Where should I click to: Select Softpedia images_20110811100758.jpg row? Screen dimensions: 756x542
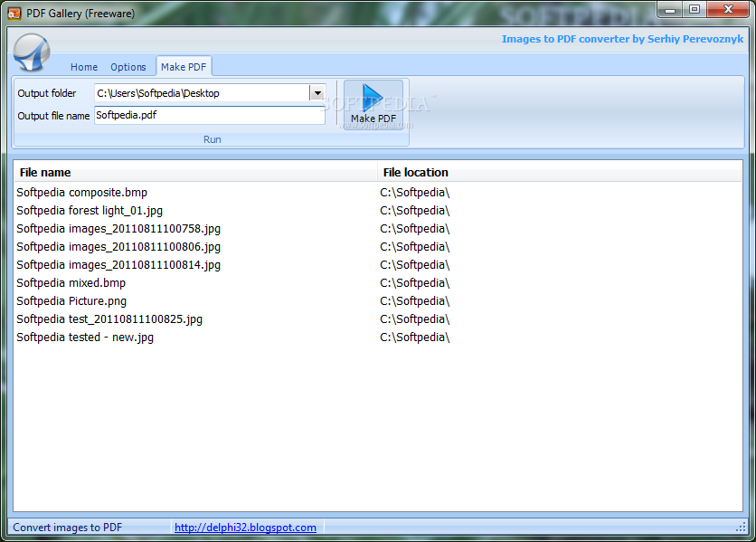[377, 229]
